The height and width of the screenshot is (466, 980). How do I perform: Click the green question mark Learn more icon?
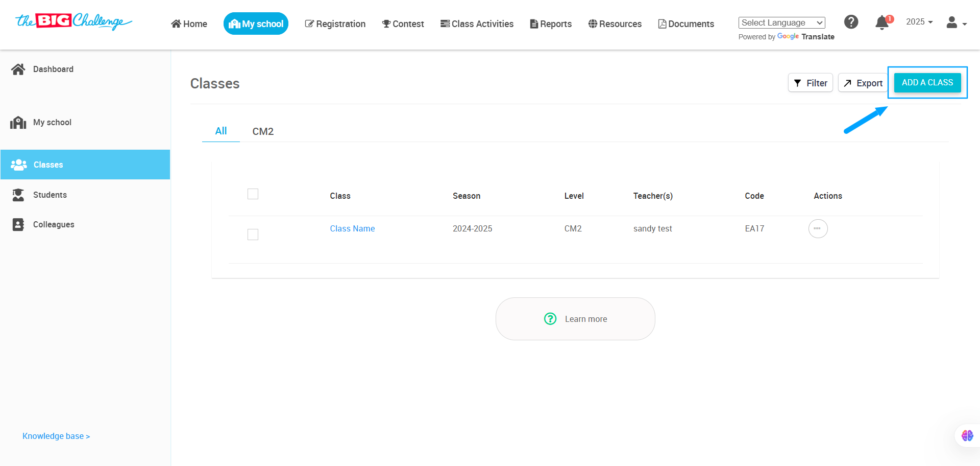(x=550, y=319)
